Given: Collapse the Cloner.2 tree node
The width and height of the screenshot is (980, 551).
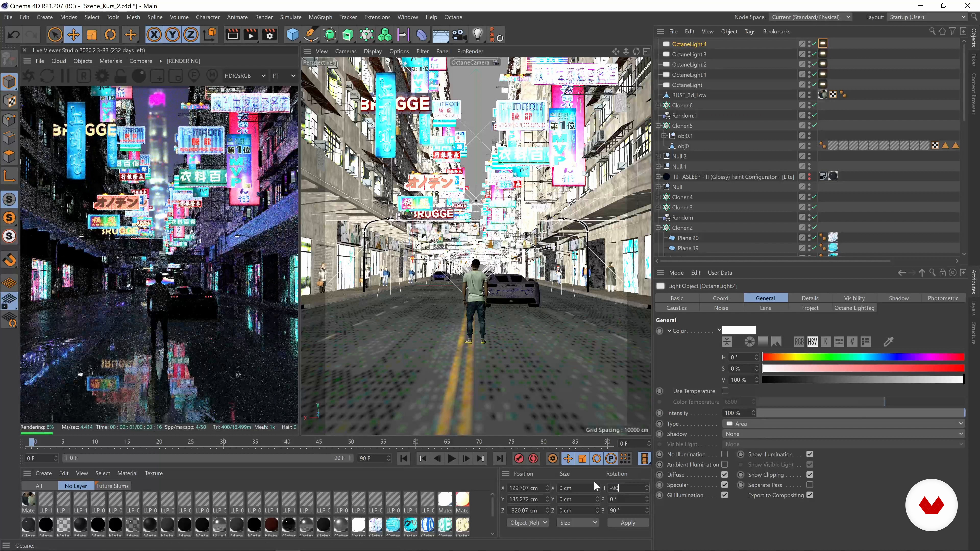Looking at the screenshot, I should 658,228.
